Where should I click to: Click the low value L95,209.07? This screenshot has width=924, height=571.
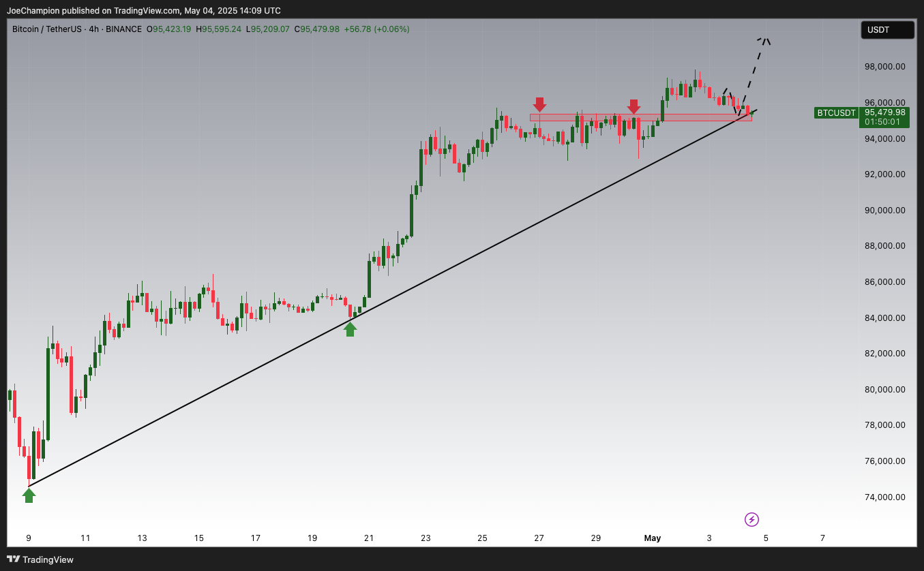[x=268, y=29]
